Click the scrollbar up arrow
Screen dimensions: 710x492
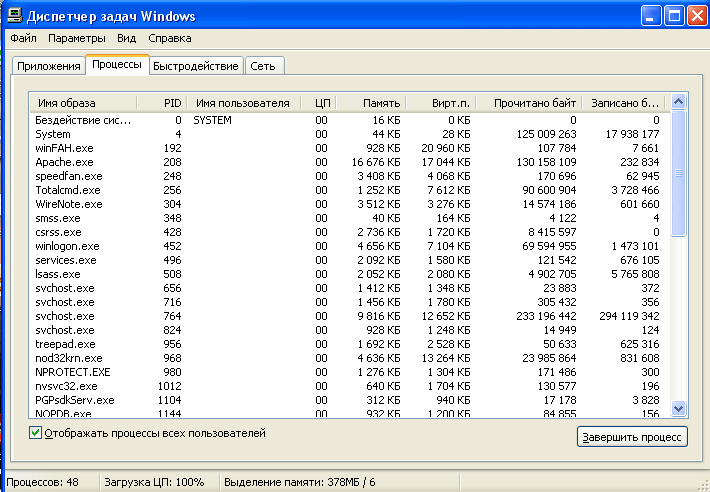tap(678, 102)
